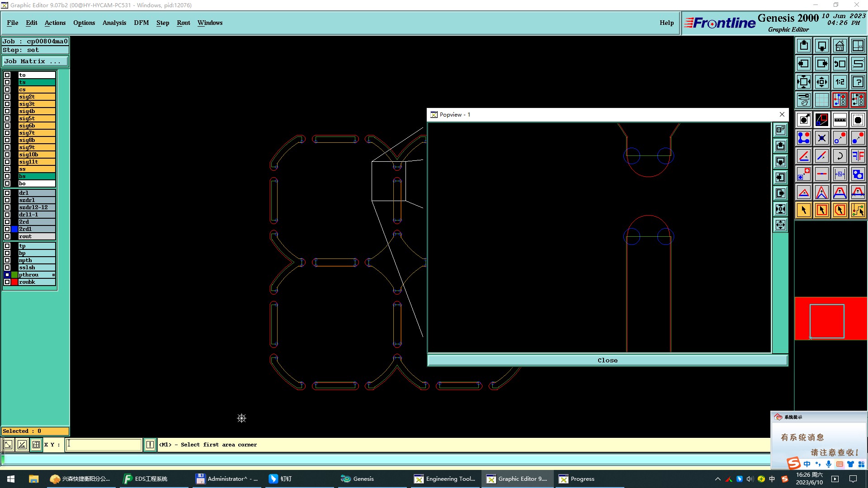868x488 pixels.
Task: Toggle the 'bs' layer checkbox
Action: [7, 176]
